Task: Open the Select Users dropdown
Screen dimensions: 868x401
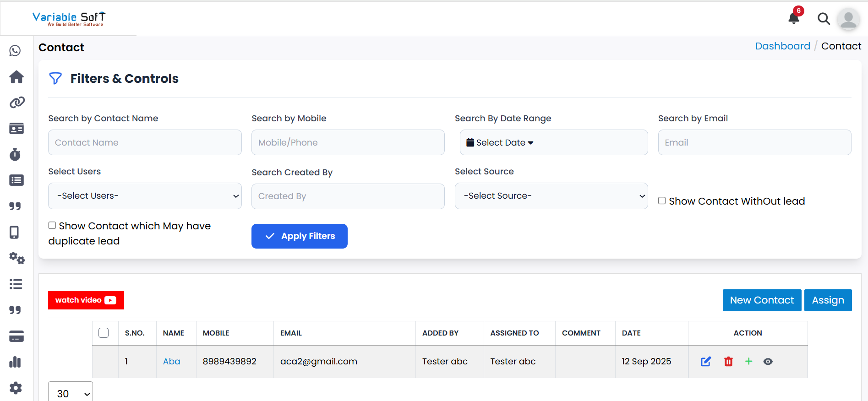Action: [145, 196]
